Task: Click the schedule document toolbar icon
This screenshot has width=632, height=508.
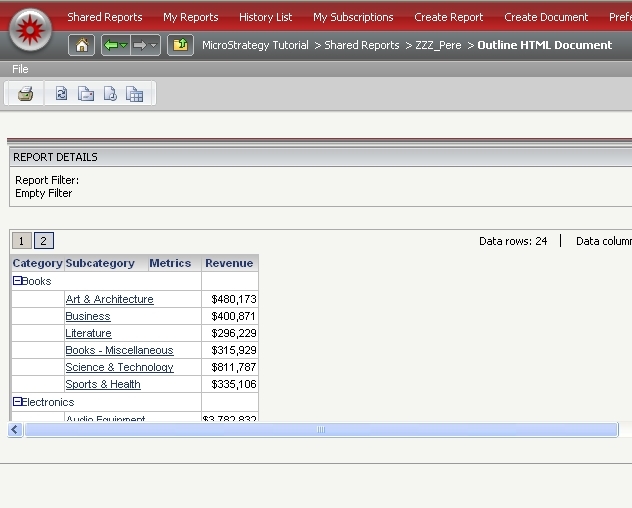Action: [110, 94]
